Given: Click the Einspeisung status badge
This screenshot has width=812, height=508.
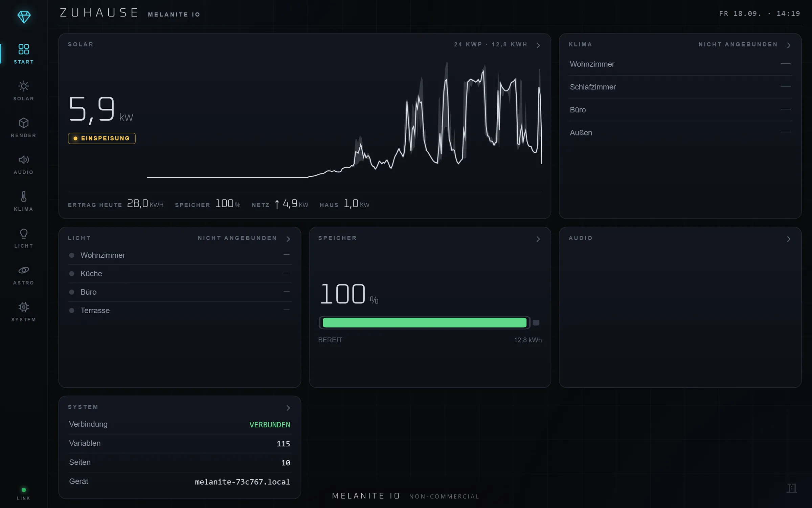Looking at the screenshot, I should pyautogui.click(x=102, y=138).
